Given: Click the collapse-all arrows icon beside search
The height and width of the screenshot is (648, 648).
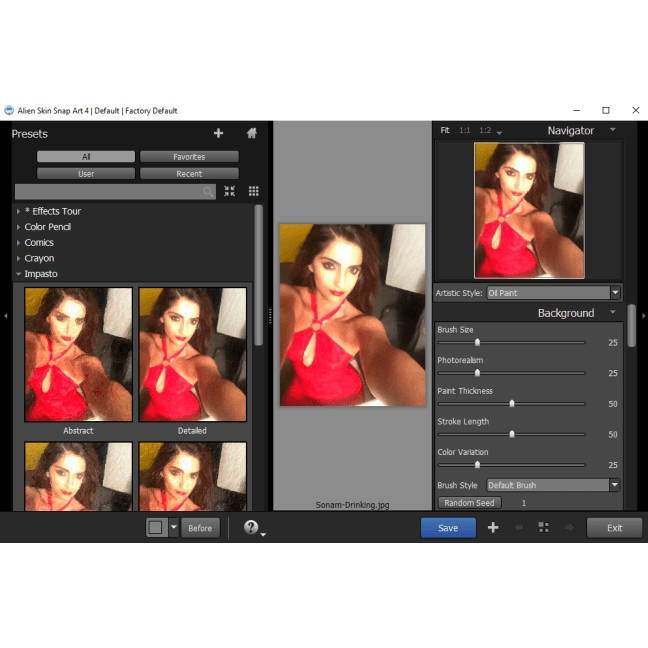Looking at the screenshot, I should (x=229, y=191).
